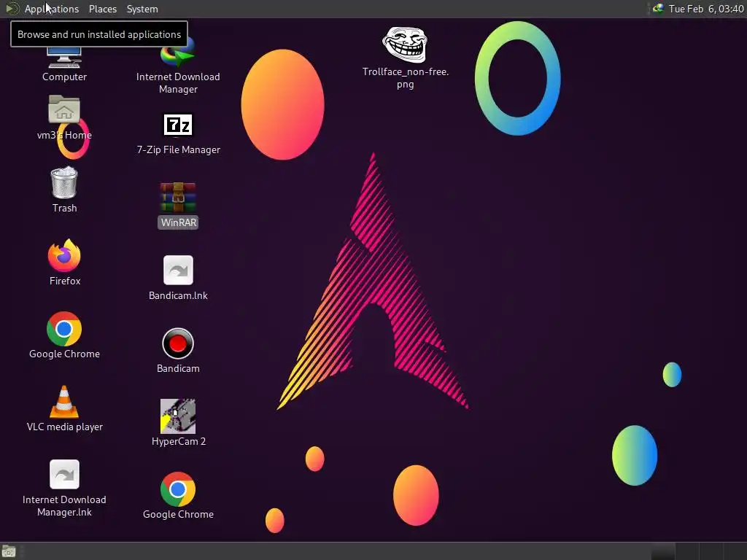Click the '7-Zip File Manager' label text
This screenshot has height=560, width=747.
point(179,149)
